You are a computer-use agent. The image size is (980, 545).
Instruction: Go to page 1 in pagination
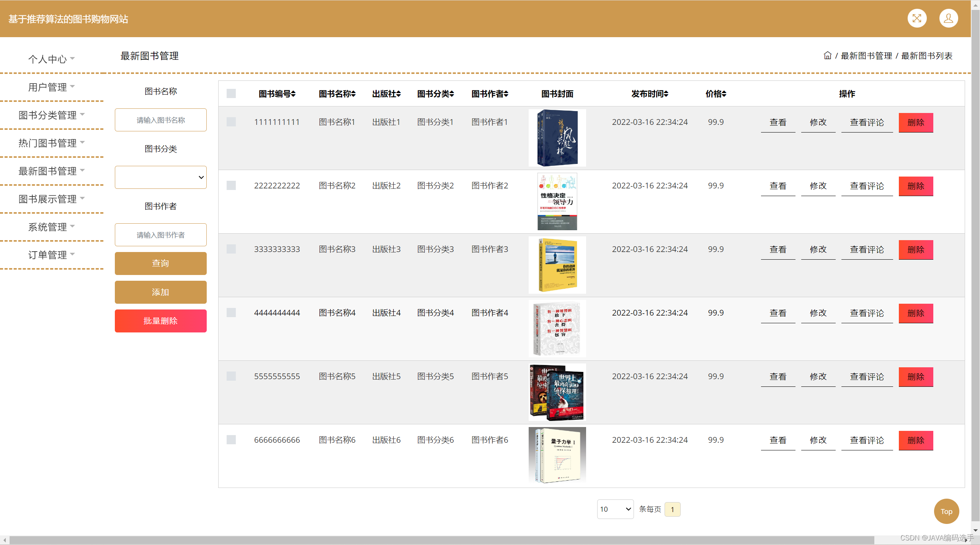[x=672, y=509]
